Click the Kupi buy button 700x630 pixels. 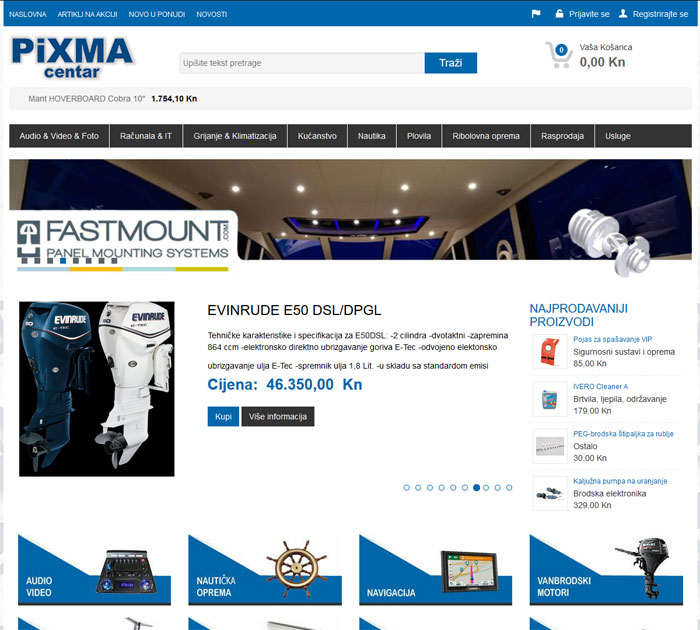(223, 416)
